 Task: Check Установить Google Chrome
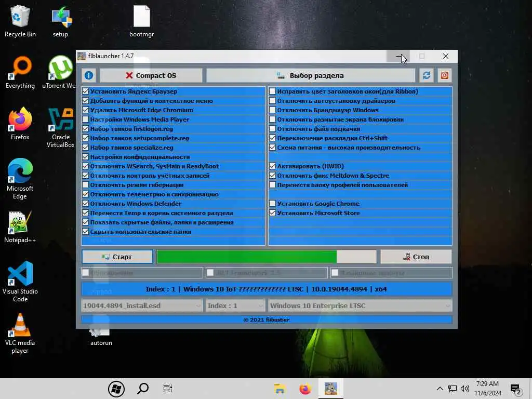click(x=272, y=204)
